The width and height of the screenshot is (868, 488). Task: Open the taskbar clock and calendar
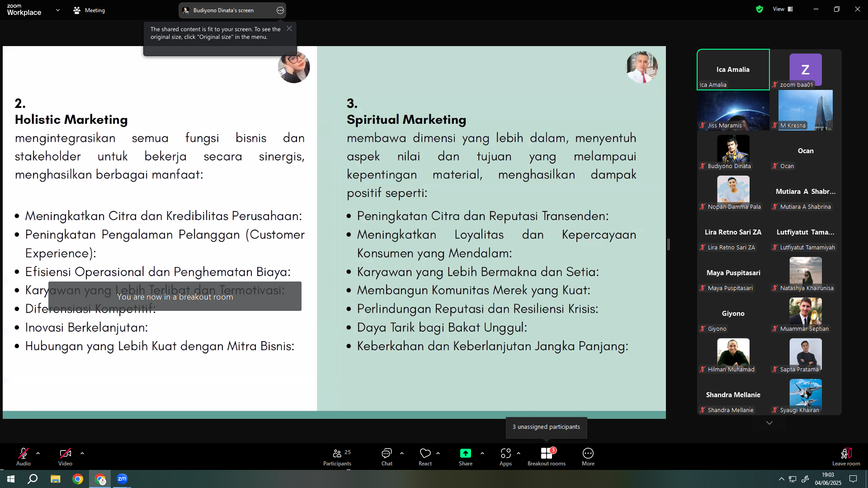coord(828,479)
